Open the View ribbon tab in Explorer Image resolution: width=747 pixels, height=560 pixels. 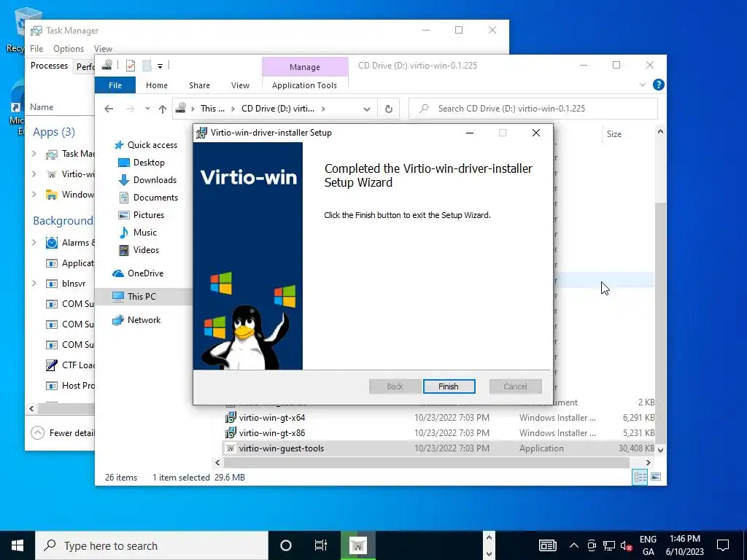(240, 85)
